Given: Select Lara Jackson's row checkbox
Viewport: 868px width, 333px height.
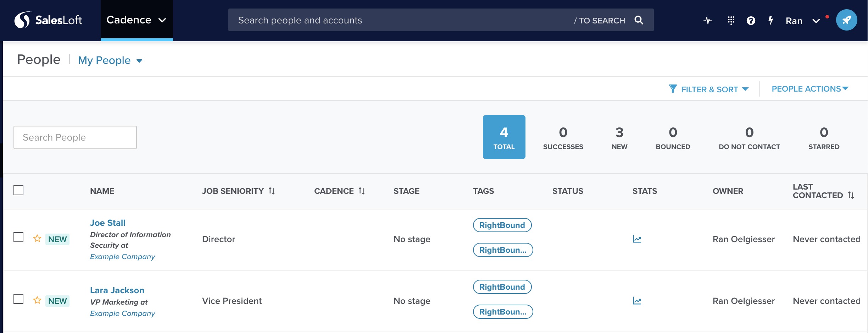Looking at the screenshot, I should point(18,299).
